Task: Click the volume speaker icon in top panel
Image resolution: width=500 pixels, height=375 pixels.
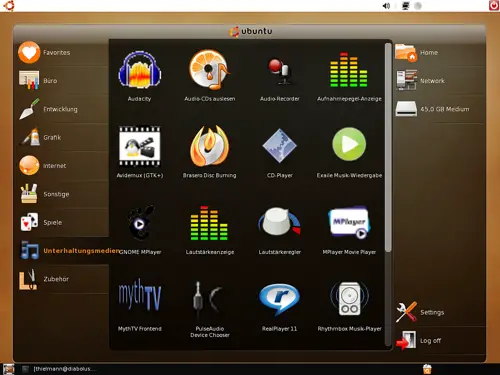Action: (x=386, y=6)
